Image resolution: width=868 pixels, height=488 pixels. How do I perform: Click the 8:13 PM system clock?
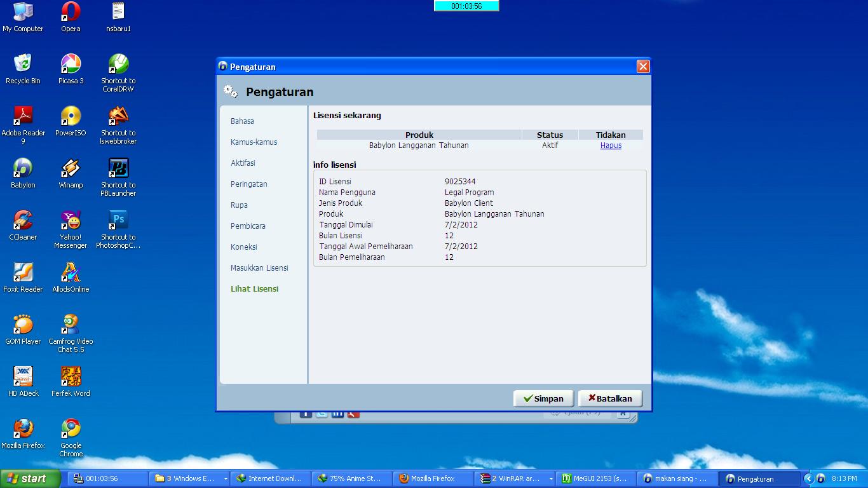844,478
